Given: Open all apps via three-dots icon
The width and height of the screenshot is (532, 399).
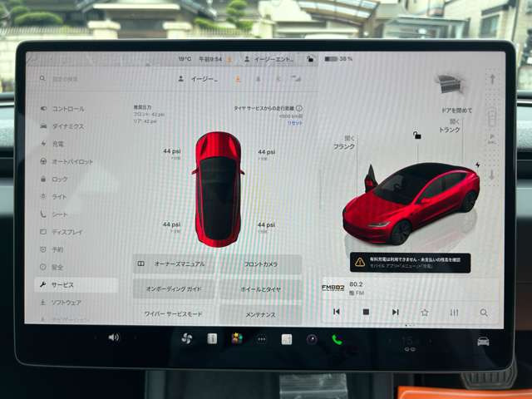Looking at the screenshot, I should (x=262, y=339).
